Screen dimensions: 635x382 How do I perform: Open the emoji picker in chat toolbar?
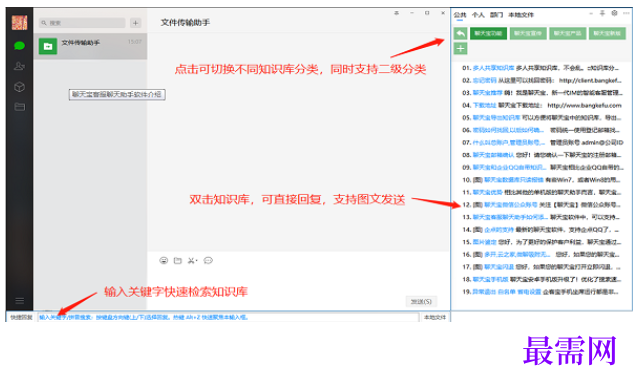[x=164, y=260]
